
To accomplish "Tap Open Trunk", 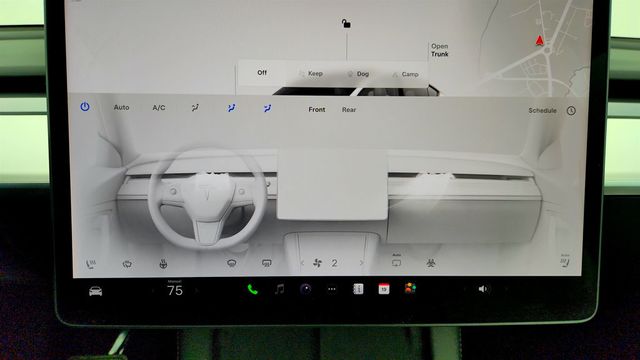I will pyautogui.click(x=440, y=50).
